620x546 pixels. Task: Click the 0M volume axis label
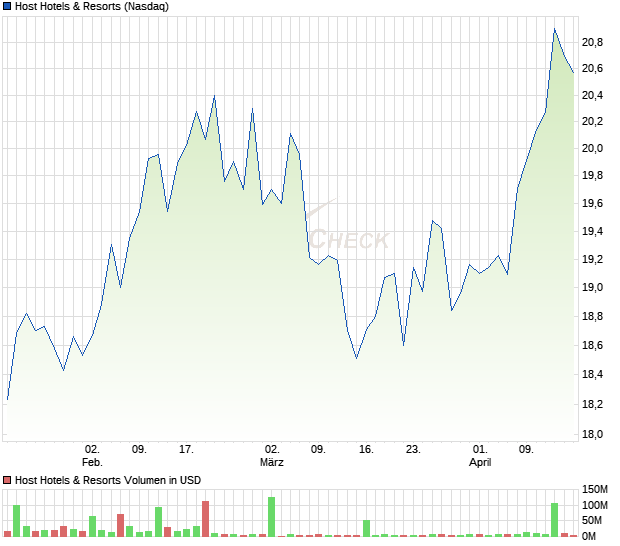[589, 537]
